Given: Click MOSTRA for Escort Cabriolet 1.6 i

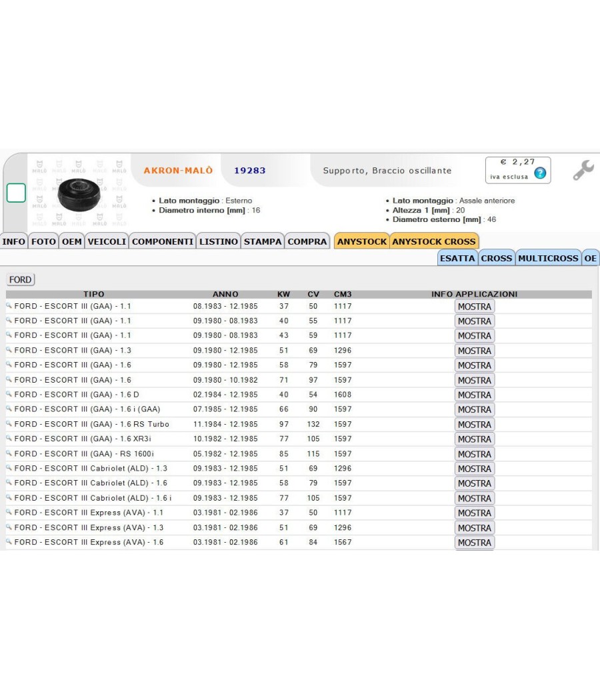Looking at the screenshot, I should pos(475,498).
